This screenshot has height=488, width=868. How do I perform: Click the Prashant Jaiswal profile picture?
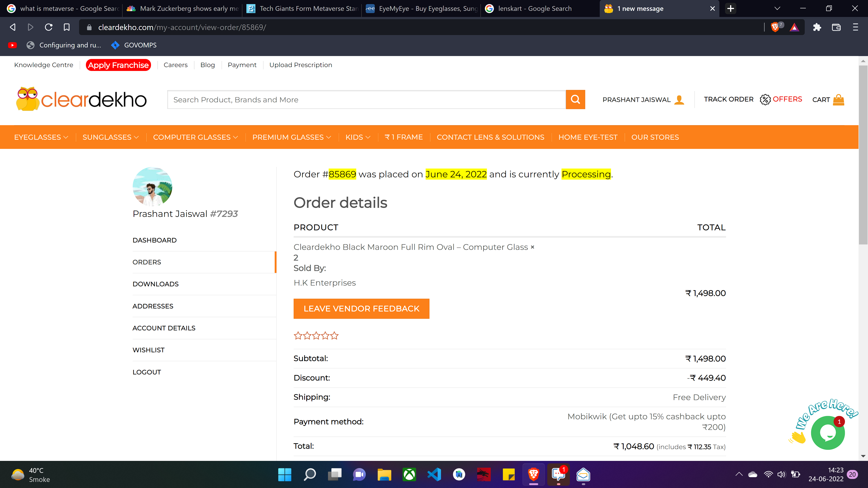[x=152, y=187]
